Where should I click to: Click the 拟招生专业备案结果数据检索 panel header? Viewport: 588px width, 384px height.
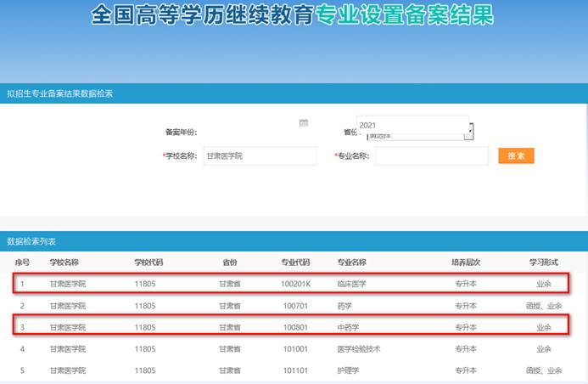coord(59,93)
